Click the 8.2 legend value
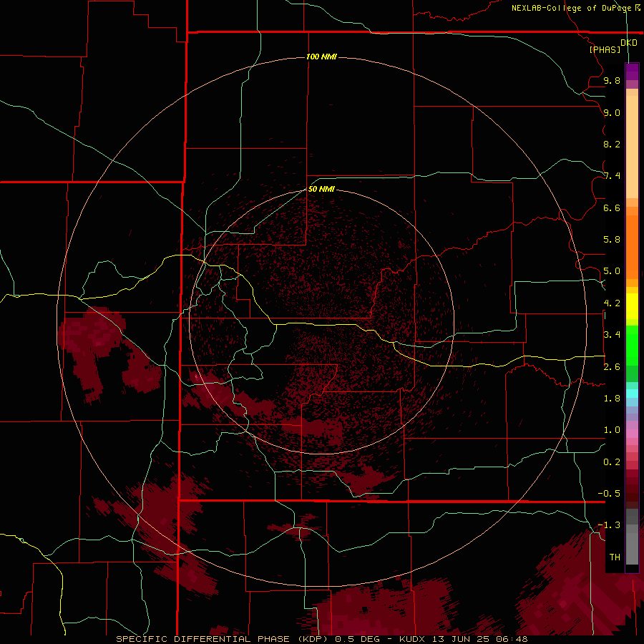644x644 pixels. [x=612, y=144]
